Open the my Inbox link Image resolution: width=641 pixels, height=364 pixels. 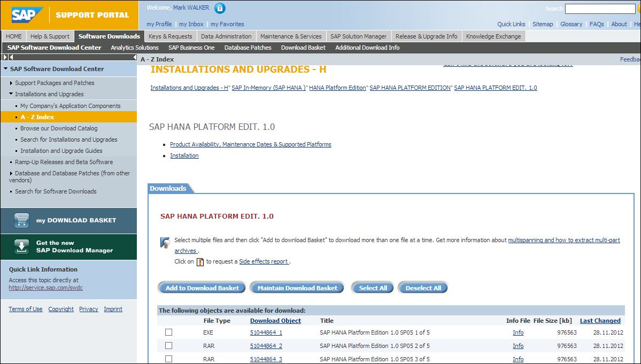pyautogui.click(x=191, y=24)
